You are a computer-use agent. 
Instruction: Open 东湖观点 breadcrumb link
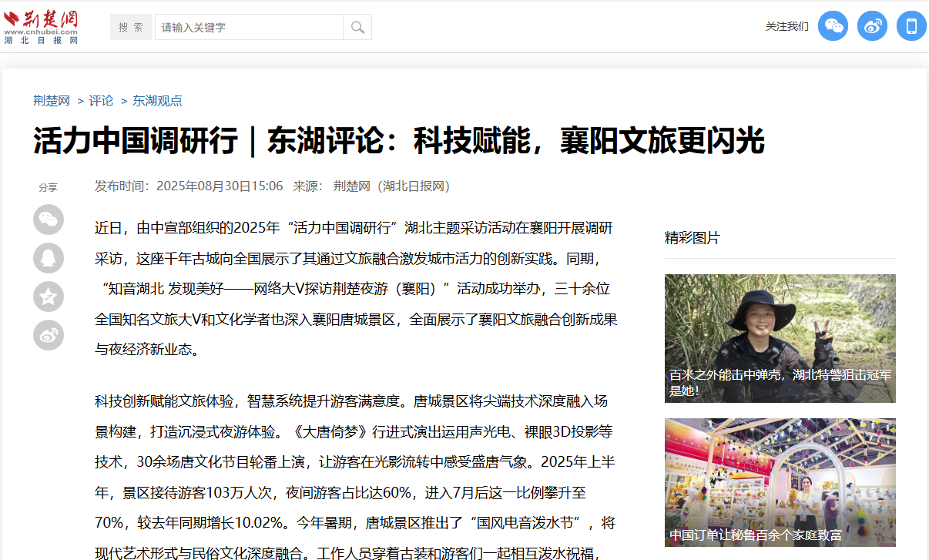157,101
